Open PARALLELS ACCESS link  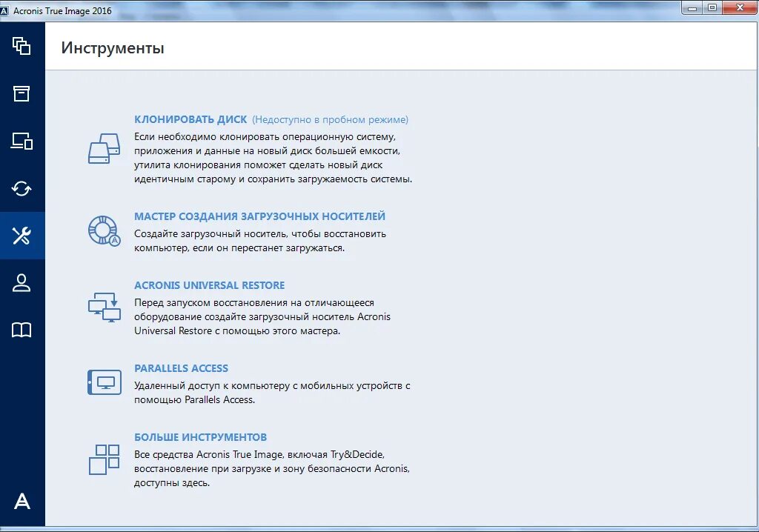point(181,368)
